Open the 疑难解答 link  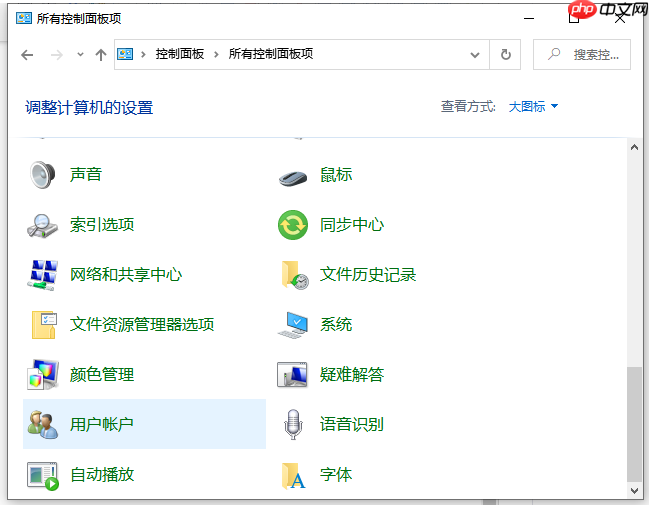coord(352,375)
